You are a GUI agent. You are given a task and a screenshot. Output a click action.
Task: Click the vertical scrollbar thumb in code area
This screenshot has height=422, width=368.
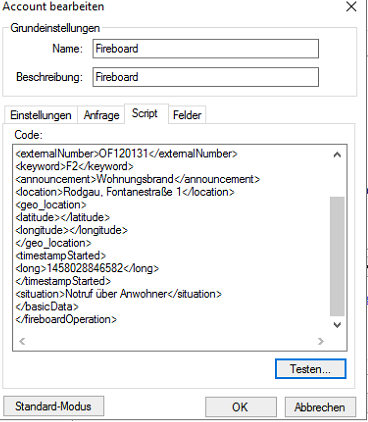coord(337,256)
